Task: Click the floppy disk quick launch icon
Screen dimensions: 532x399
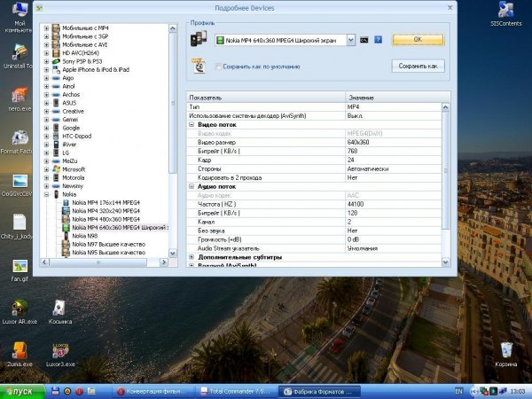Action: click(x=55, y=391)
